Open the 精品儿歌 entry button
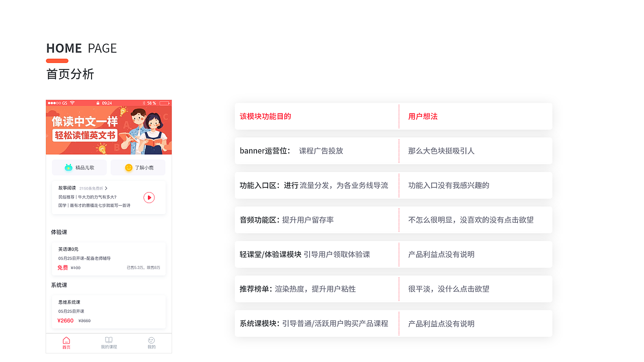Screen dimensions: 644x362 [79, 167]
